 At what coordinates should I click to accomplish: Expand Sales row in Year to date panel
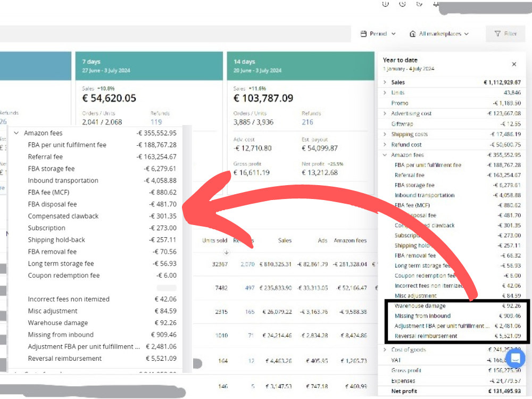pos(385,82)
